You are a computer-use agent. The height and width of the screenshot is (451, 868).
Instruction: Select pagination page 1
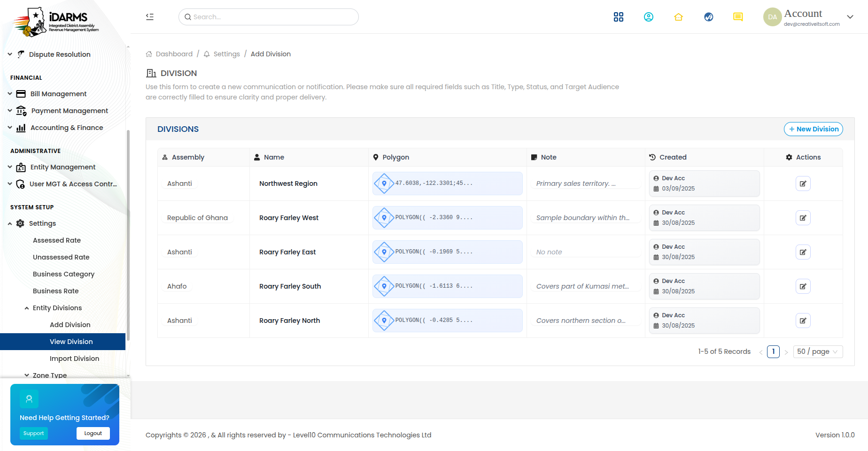click(773, 352)
